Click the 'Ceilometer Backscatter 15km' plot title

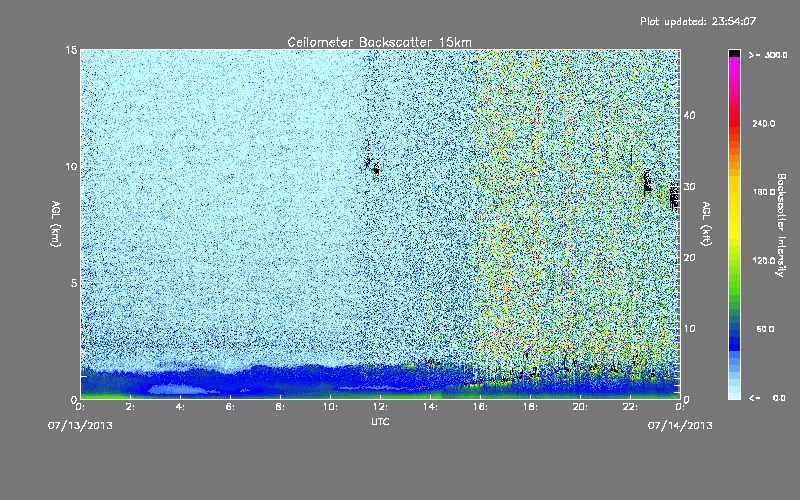pyautogui.click(x=379, y=42)
